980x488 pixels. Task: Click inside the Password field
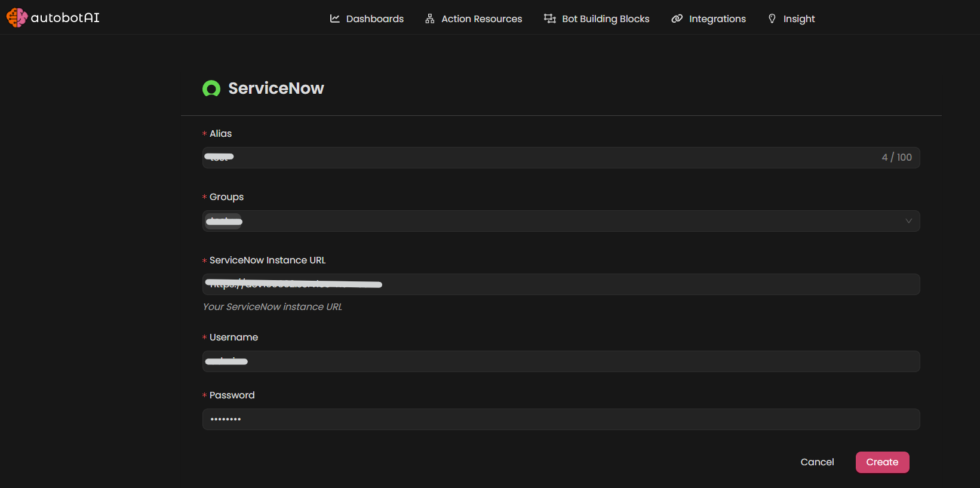coord(560,419)
